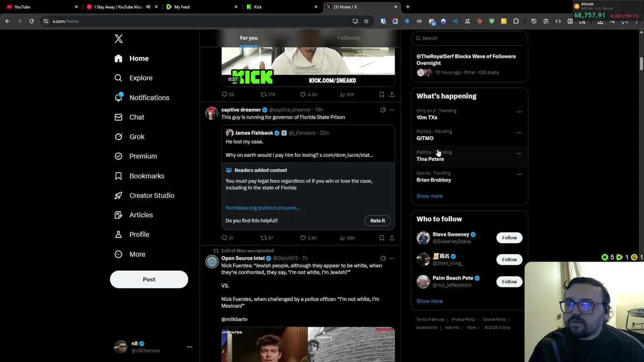Open Grok explain on captive dreamer post
644x362 pixels.
click(x=383, y=110)
